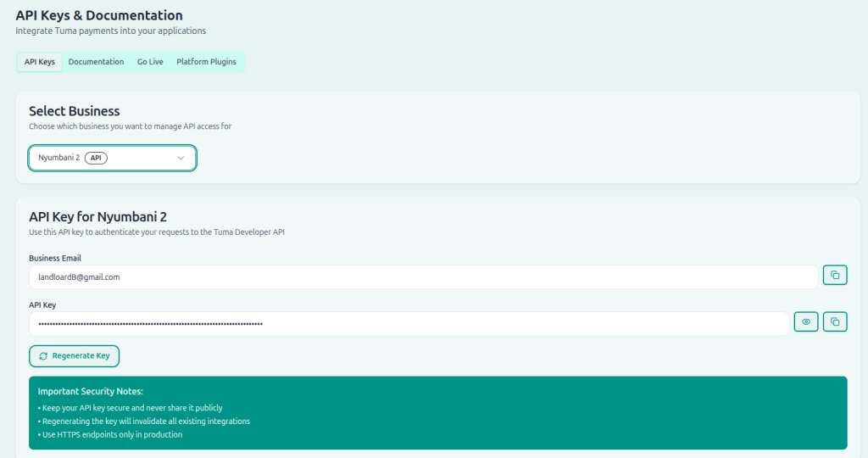The height and width of the screenshot is (458, 868).
Task: Click 'Integrate Tuma payments into your applications' subtitle
Action: click(111, 31)
